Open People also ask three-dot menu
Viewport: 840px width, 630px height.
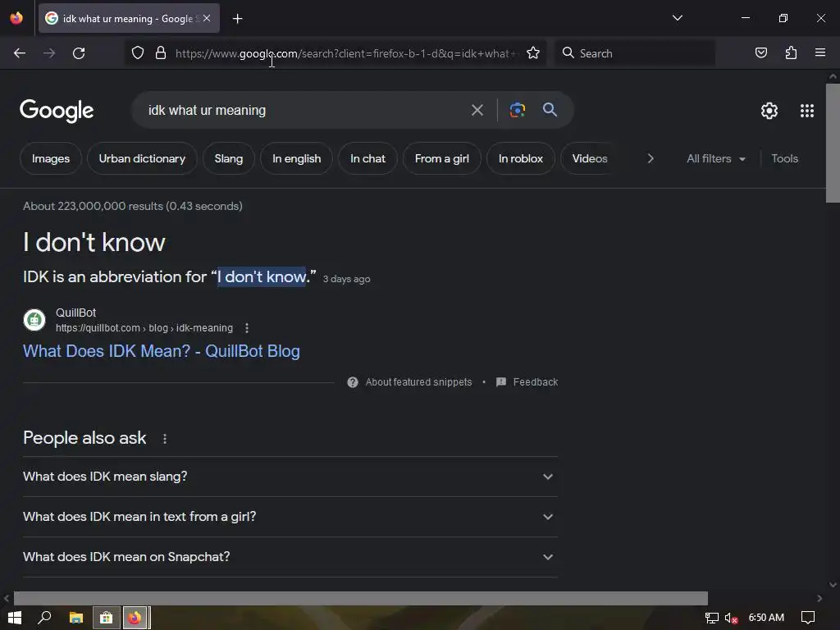(165, 439)
